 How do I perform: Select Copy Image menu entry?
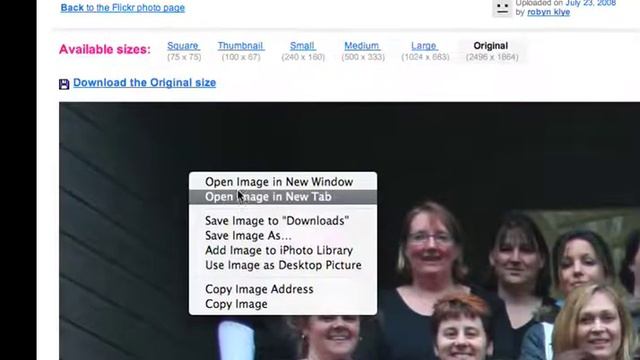click(283, 304)
